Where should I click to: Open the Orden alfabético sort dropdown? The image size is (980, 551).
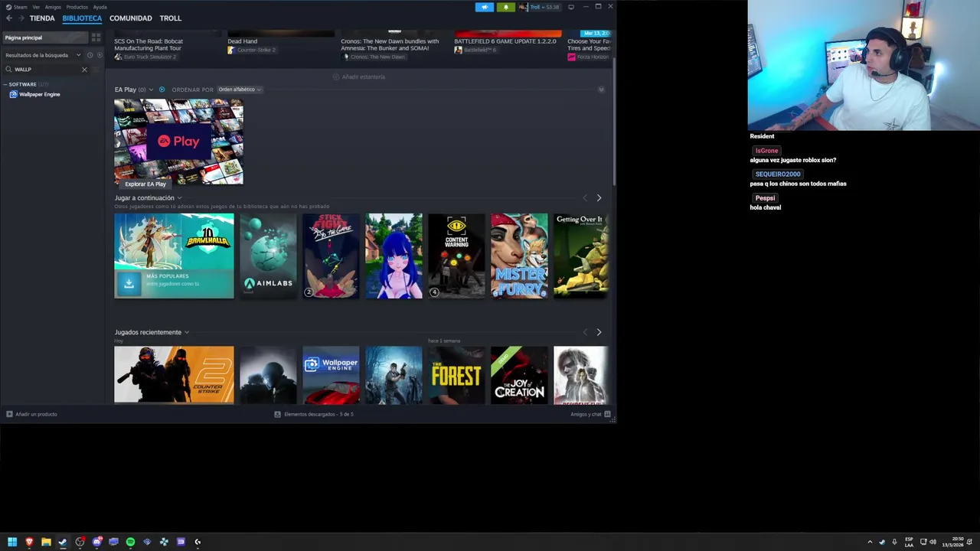pyautogui.click(x=240, y=90)
